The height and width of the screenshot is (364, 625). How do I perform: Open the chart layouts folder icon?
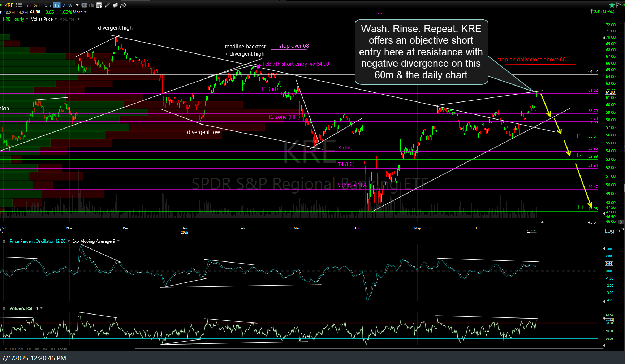point(115,5)
